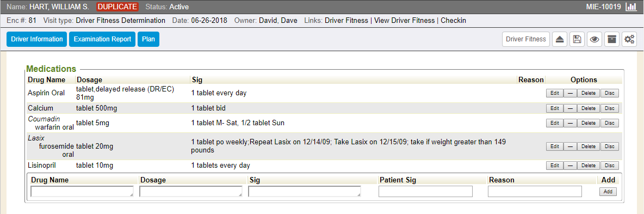Click the dash button for Lisinopril row
The height and width of the screenshot is (214, 644).
tap(570, 166)
